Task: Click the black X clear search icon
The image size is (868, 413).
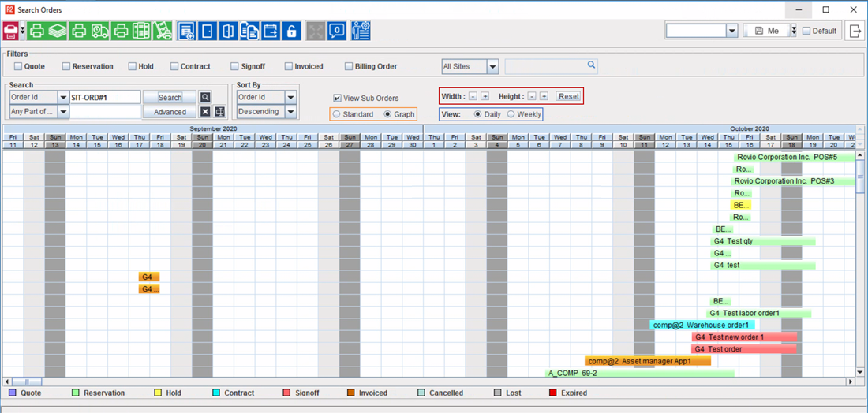Action: pos(205,112)
